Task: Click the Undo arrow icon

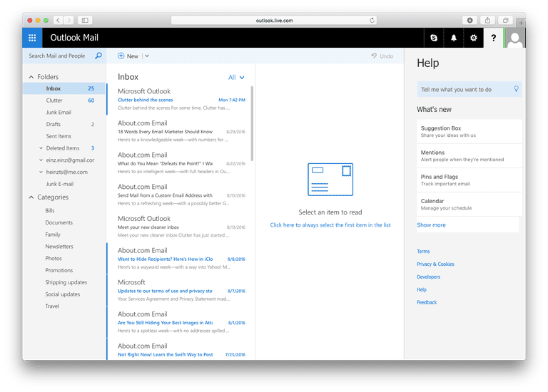Action: (x=374, y=56)
